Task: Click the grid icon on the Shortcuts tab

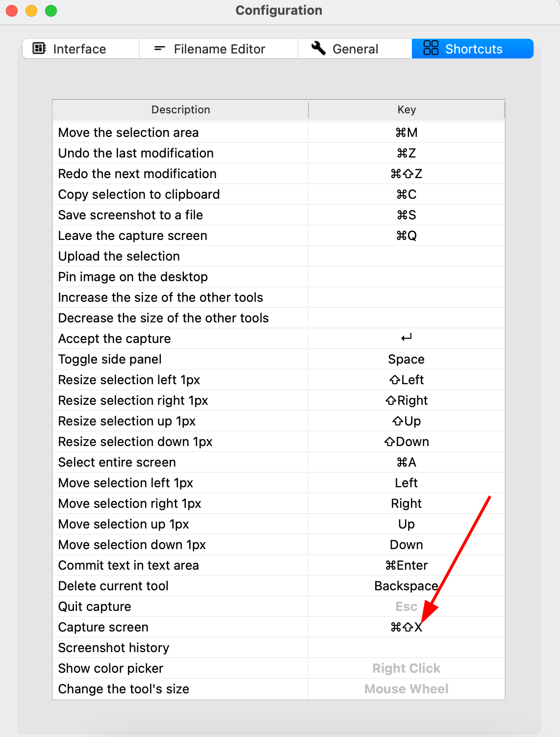Action: [430, 49]
